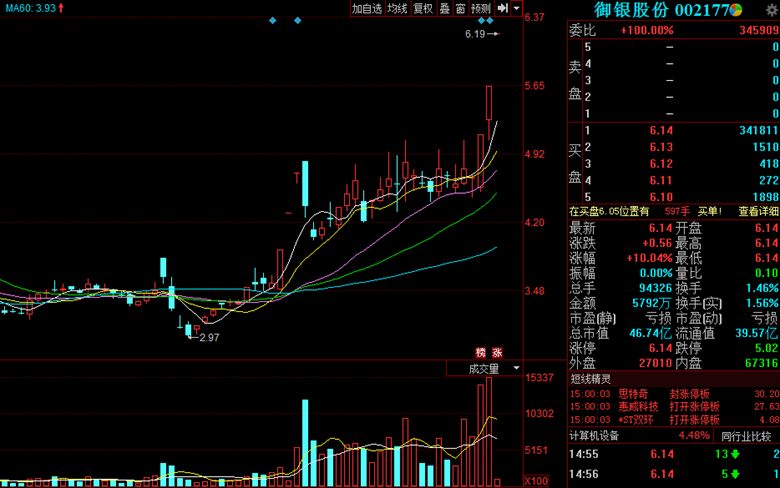
Task: Select the 预测 forecast toolbar item
Action: point(481,9)
